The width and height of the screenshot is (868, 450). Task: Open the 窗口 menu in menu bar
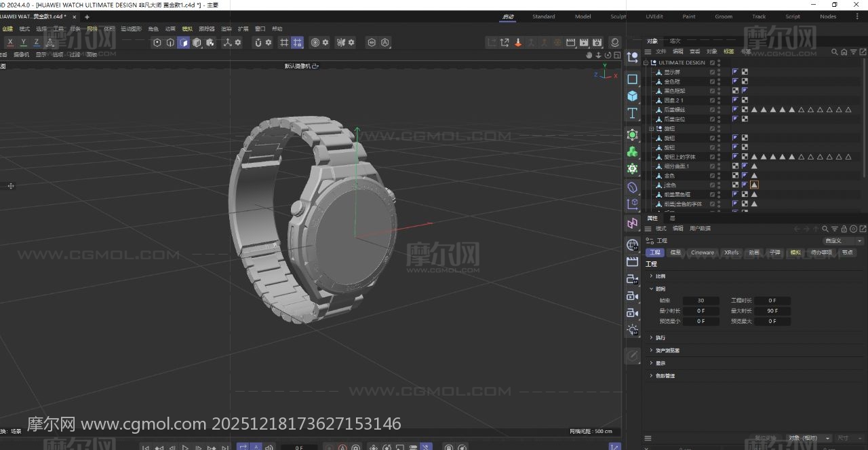point(260,29)
